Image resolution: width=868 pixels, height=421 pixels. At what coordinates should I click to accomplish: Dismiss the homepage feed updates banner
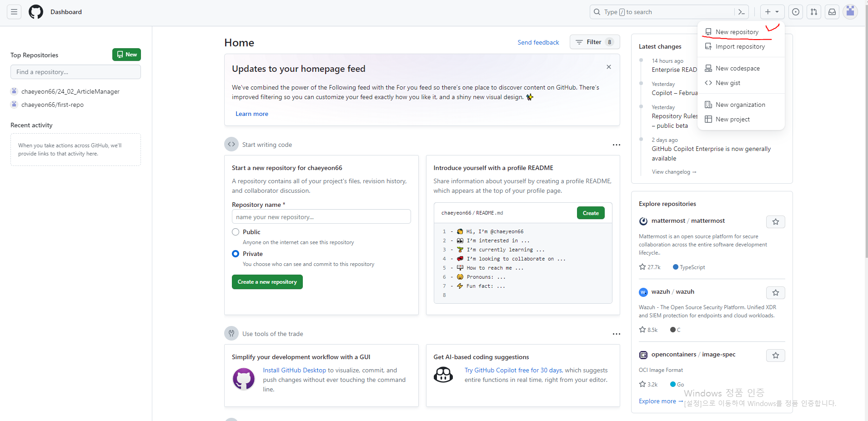[609, 67]
